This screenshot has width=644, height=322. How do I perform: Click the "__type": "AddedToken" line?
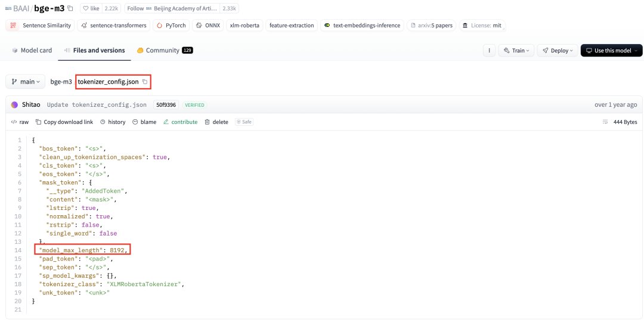pyautogui.click(x=87, y=191)
